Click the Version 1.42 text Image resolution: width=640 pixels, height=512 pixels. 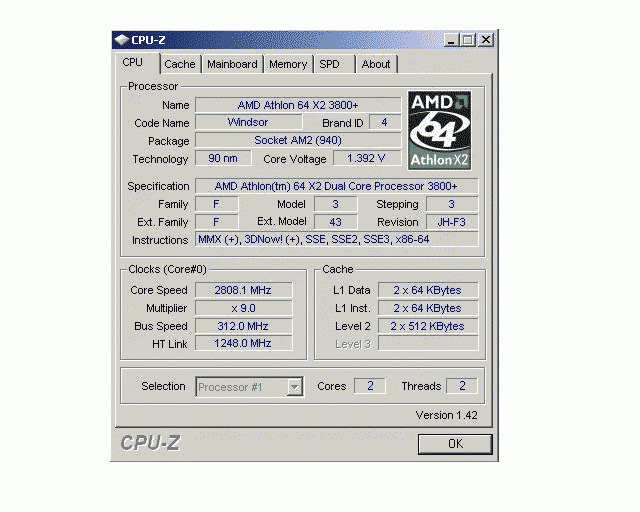coord(447,415)
